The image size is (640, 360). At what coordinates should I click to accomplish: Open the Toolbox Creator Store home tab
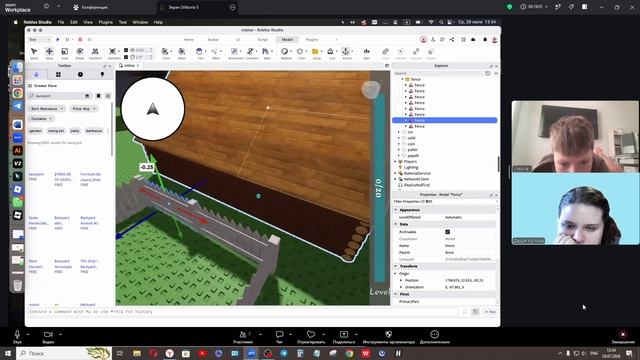click(36, 74)
